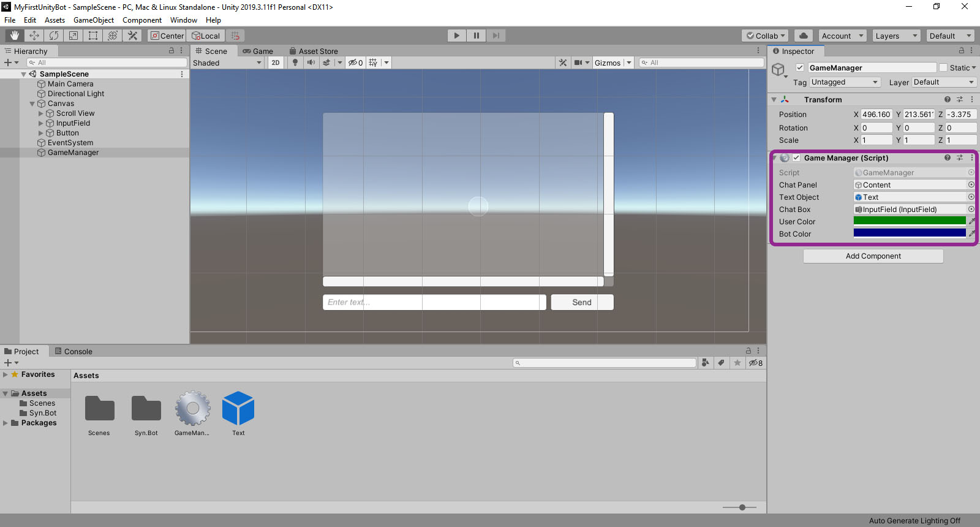Pick object for Chat Panel field
The width and height of the screenshot is (980, 527).
click(971, 184)
